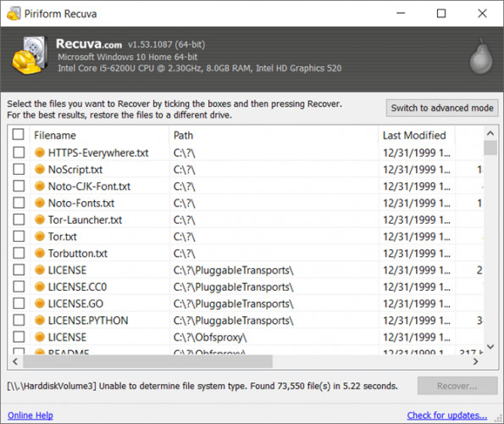Viewport: 504px width, 424px height.
Task: Select the Tor-Launcher.txt filename
Action: (x=86, y=220)
